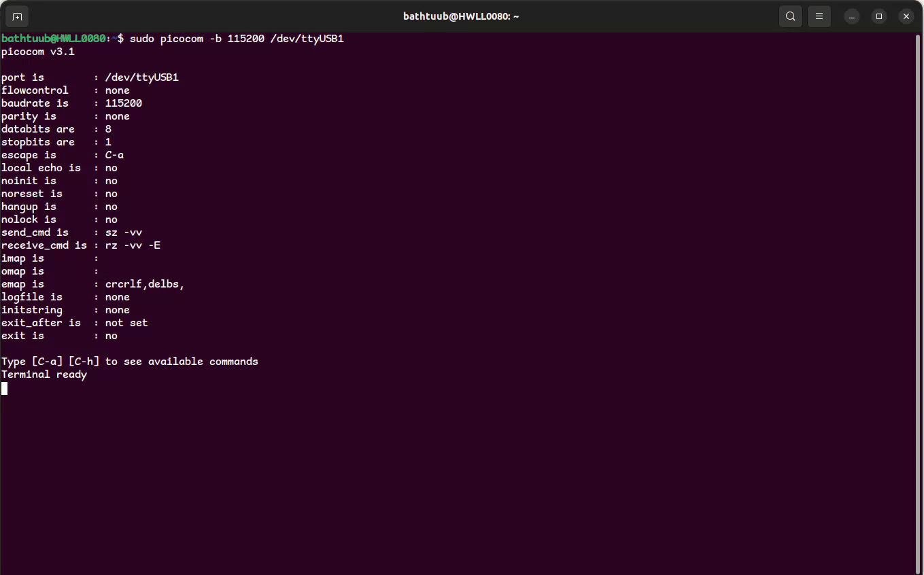This screenshot has height=575, width=924.
Task: Select the "picocom v3.1" version line
Action: pos(38,52)
